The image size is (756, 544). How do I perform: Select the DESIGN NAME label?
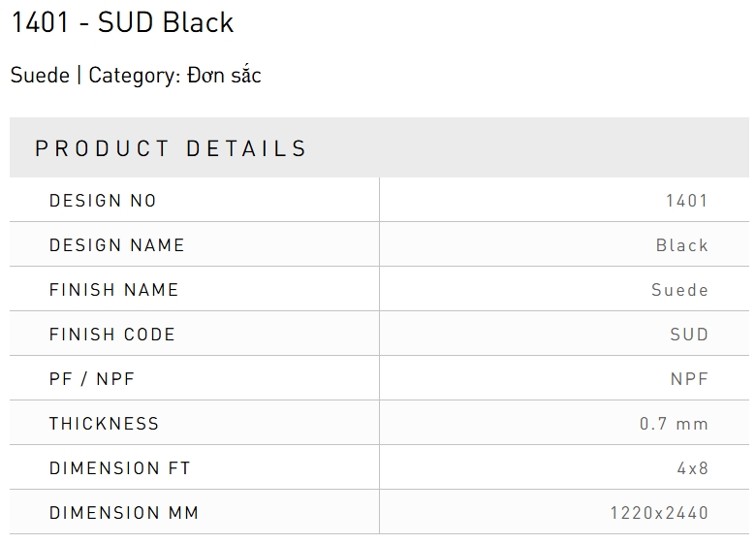117,245
